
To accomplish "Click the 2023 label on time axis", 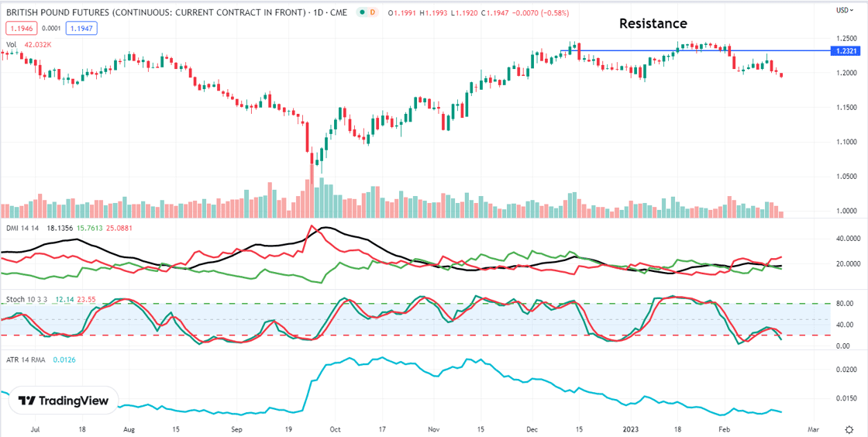I will 631,428.
